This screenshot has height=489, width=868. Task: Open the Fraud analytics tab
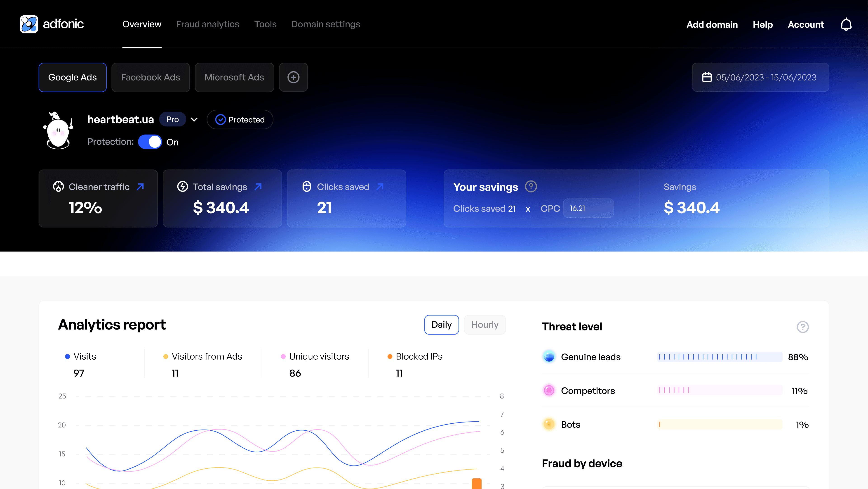(207, 24)
